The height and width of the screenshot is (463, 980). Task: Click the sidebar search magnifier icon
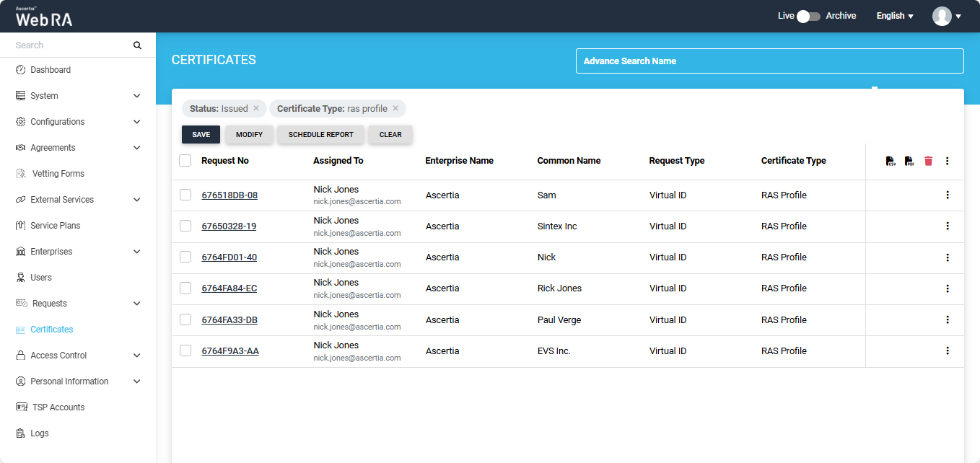(137, 45)
